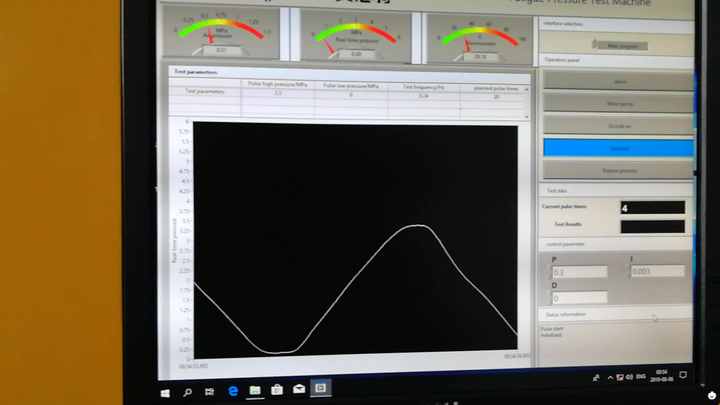The width and height of the screenshot is (720, 405).
Task: Open the volume speaker tray icon
Action: [x=629, y=377]
